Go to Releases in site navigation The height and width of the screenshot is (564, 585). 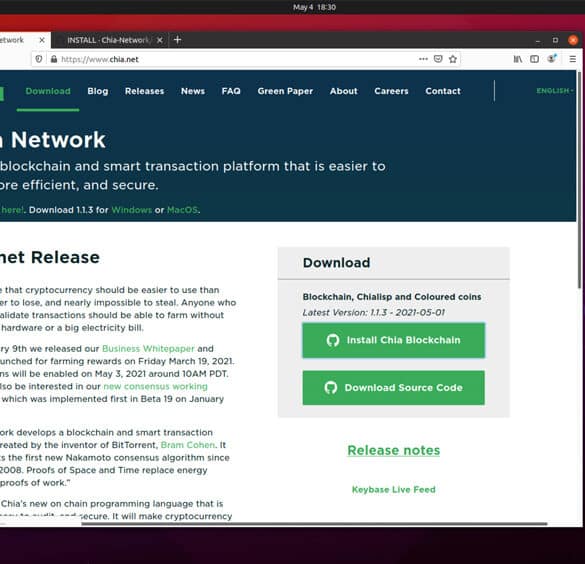point(144,91)
